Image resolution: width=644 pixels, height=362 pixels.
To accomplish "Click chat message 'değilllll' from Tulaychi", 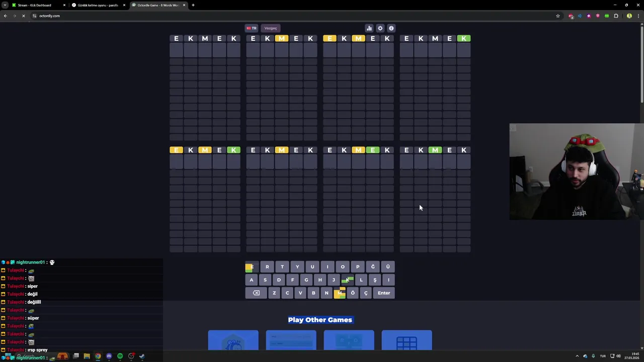I will (x=34, y=302).
